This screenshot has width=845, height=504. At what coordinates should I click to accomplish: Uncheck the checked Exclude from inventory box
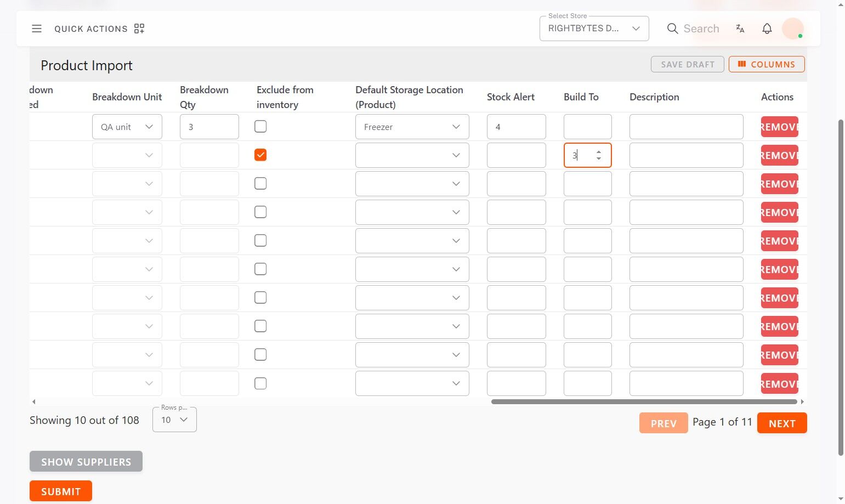point(260,155)
